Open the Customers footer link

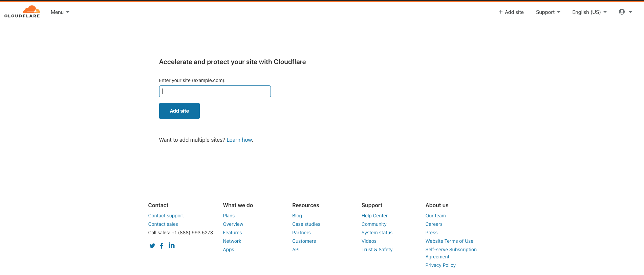click(304, 241)
